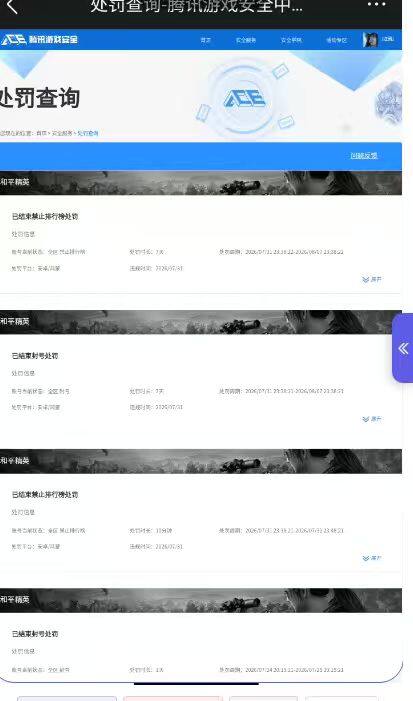Expand details of the third card's 禁止排行榜 penalty
This screenshot has height=701, width=413.
(372, 558)
